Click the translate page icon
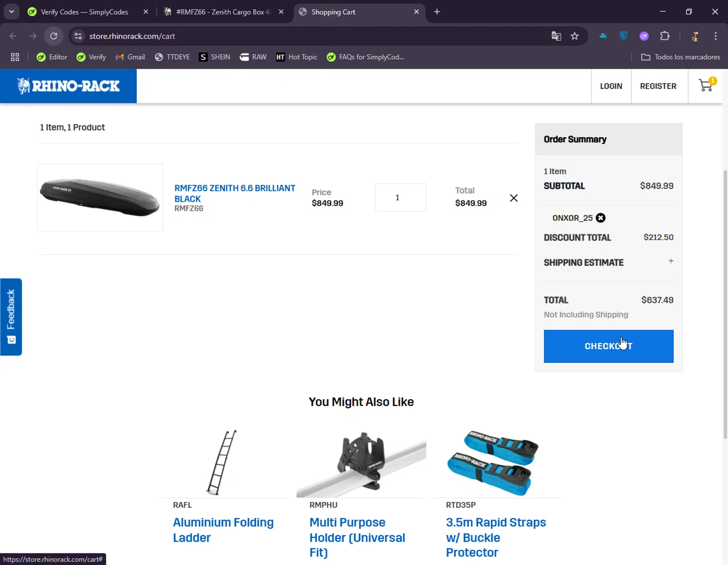 pos(556,36)
